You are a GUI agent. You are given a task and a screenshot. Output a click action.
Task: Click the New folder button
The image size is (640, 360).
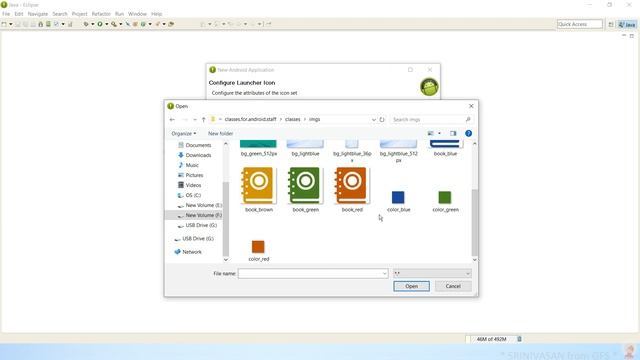click(x=220, y=133)
